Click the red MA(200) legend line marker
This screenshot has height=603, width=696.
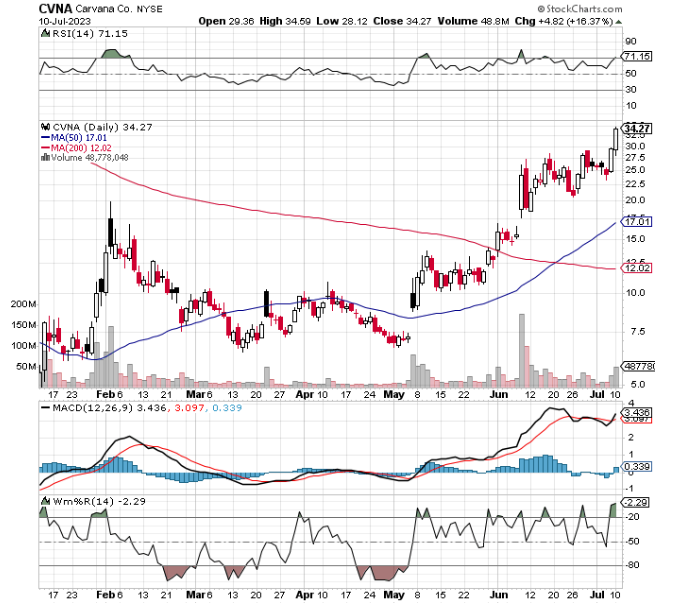(x=44, y=147)
